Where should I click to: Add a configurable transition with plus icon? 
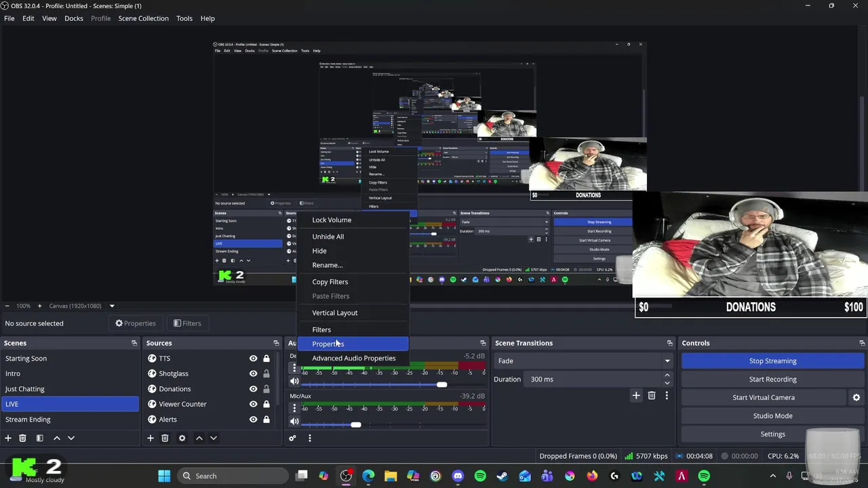coord(636,395)
